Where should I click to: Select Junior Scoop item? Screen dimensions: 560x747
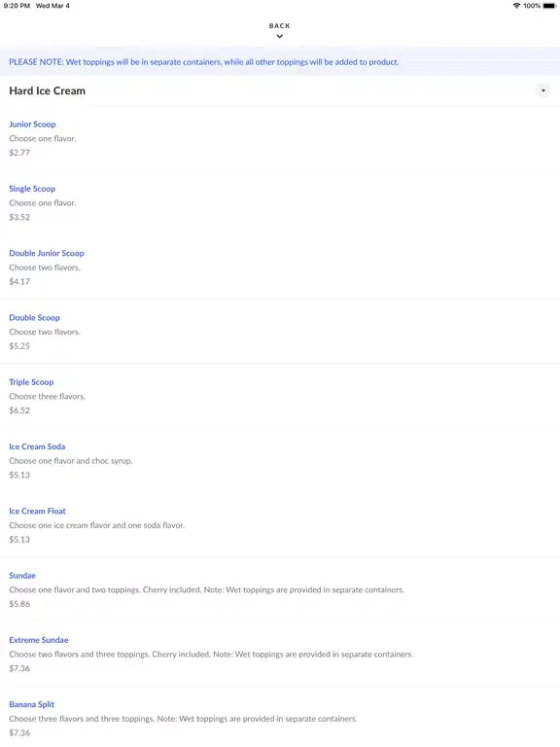[x=32, y=124]
